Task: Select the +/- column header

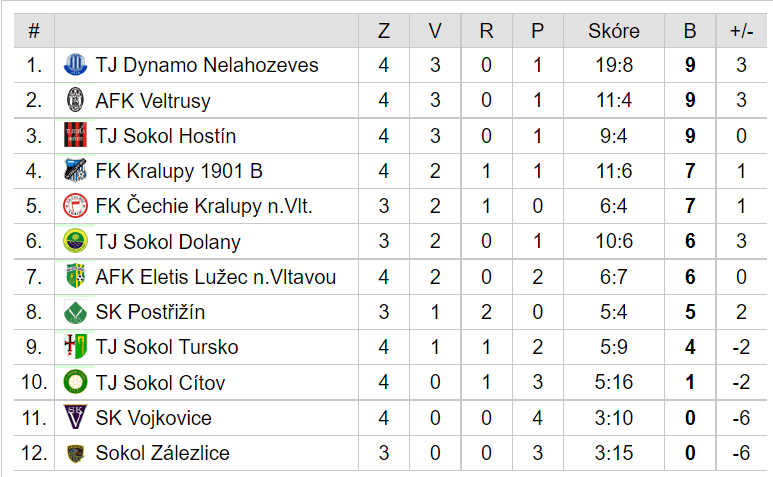Action: (x=741, y=31)
